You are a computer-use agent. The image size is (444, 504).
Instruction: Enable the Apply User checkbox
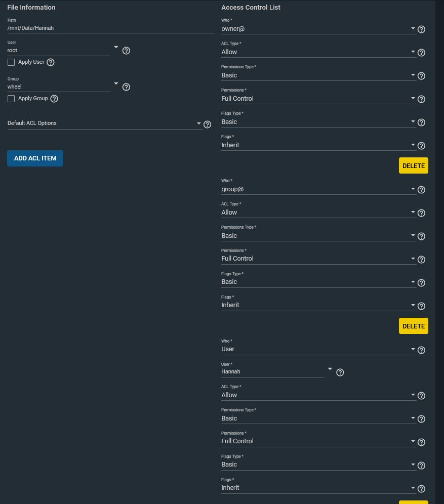pos(11,62)
